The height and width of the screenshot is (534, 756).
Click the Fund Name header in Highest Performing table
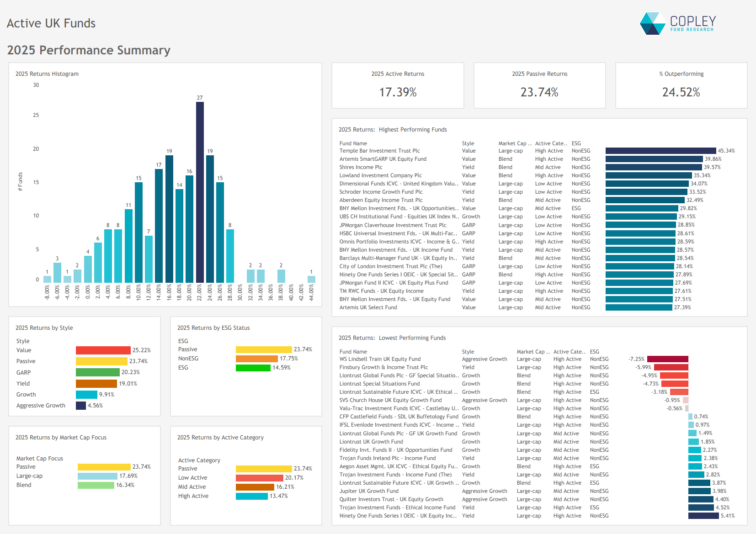pyautogui.click(x=353, y=143)
